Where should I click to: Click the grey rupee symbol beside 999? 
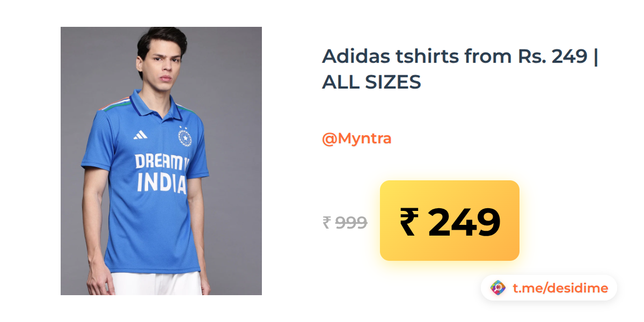327,222
